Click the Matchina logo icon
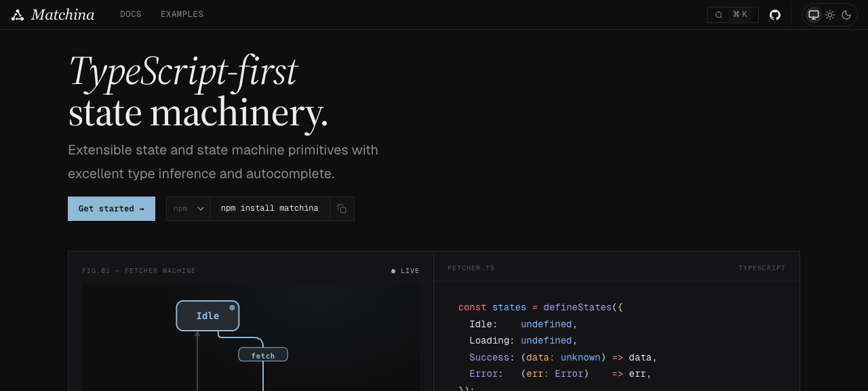Screen dimensions: 868x391 (x=18, y=15)
